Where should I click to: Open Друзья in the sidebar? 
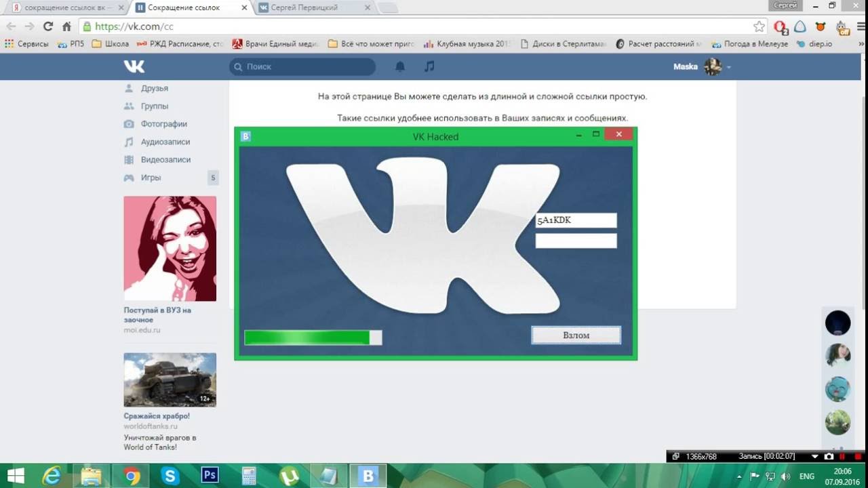point(155,88)
